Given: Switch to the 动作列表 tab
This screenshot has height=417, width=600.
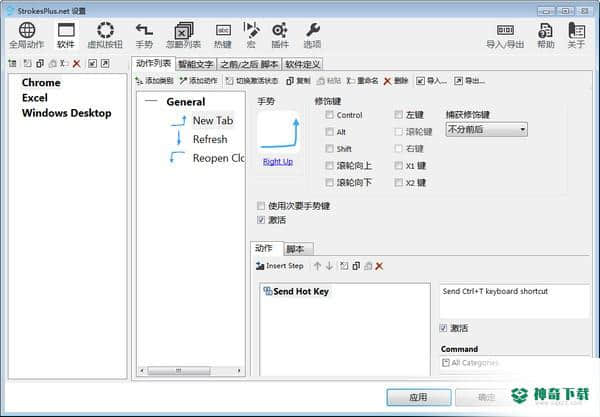Looking at the screenshot, I should [x=153, y=64].
